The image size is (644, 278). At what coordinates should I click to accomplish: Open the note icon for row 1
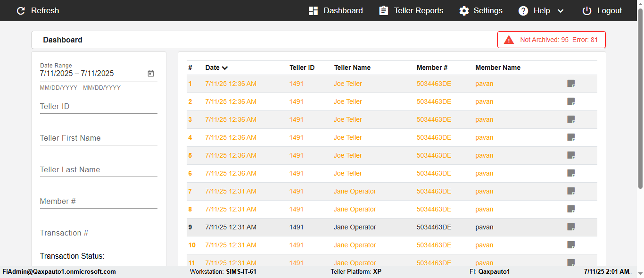pyautogui.click(x=571, y=84)
